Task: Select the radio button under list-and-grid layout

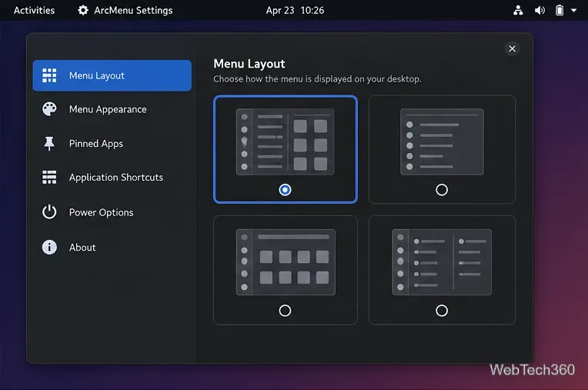Action: 285,190
